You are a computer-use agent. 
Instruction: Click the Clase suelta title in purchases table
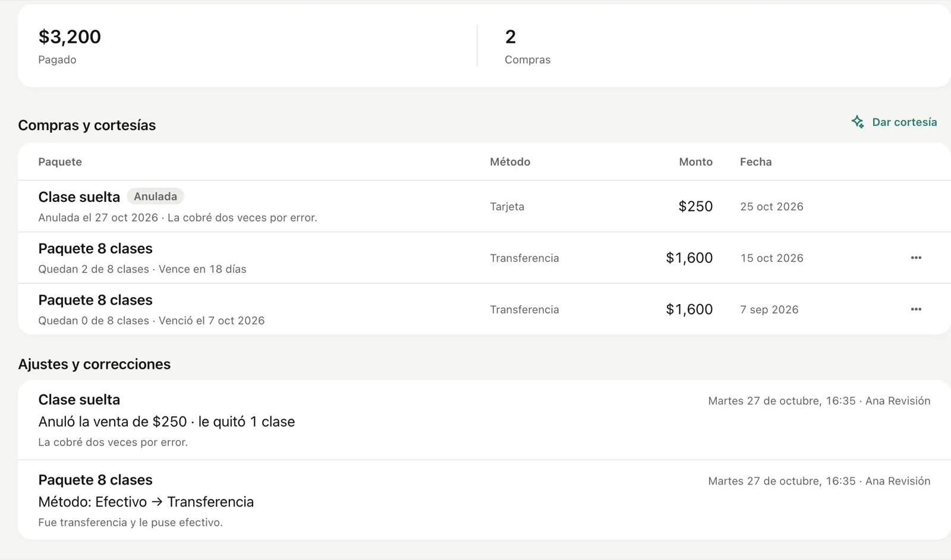(79, 197)
